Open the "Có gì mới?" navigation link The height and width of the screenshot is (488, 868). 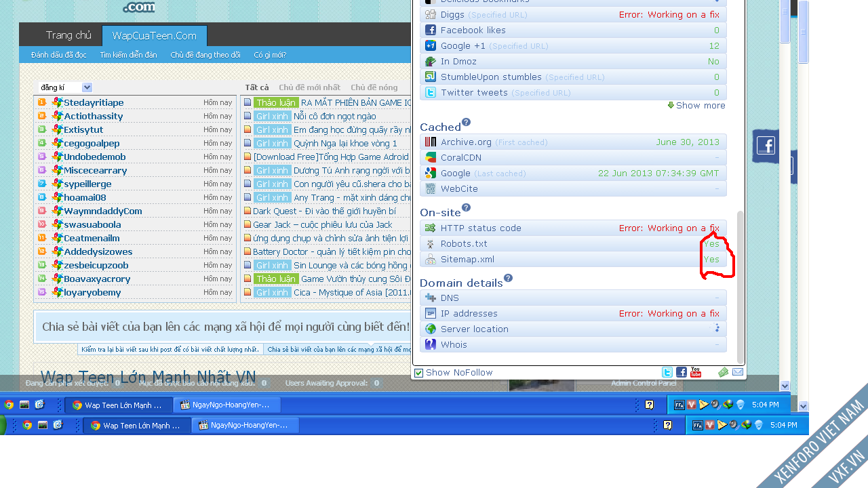[x=270, y=55]
